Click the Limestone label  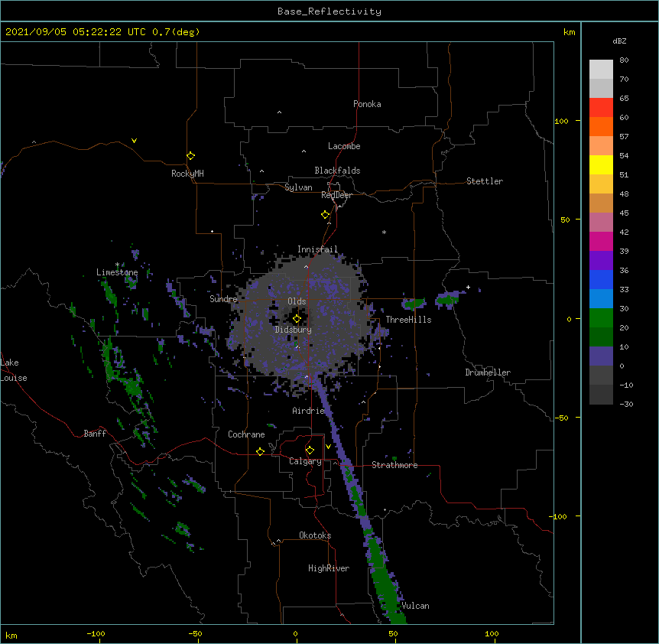pos(117,272)
